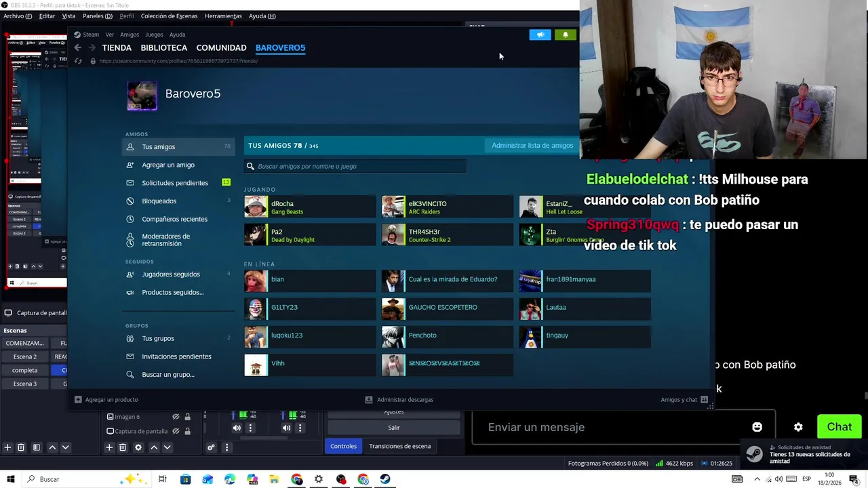Open the Herramientas menu in OBS
The image size is (868, 488).
pyautogui.click(x=223, y=16)
